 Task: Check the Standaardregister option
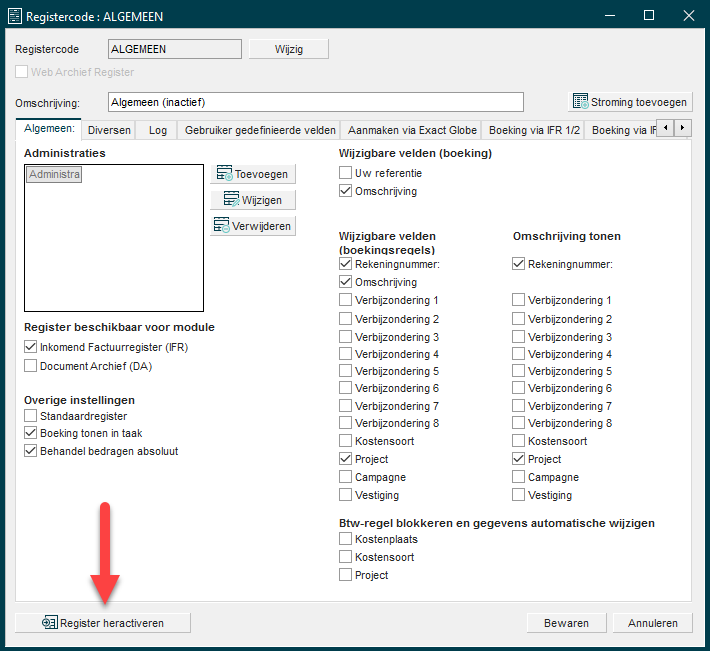coord(30,416)
